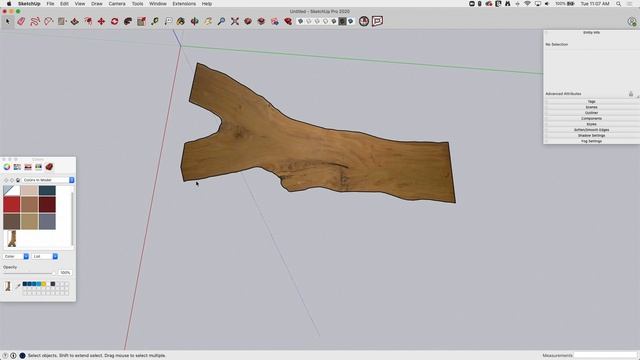640x360 pixels.
Task: Click the opacity percentage field
Action: [x=65, y=272]
